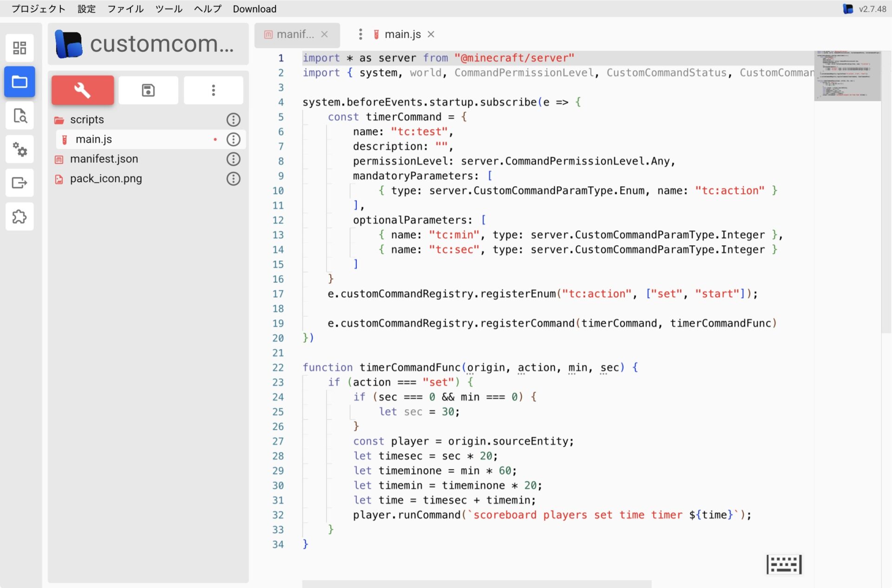Open options menu for scripts folder

point(233,120)
